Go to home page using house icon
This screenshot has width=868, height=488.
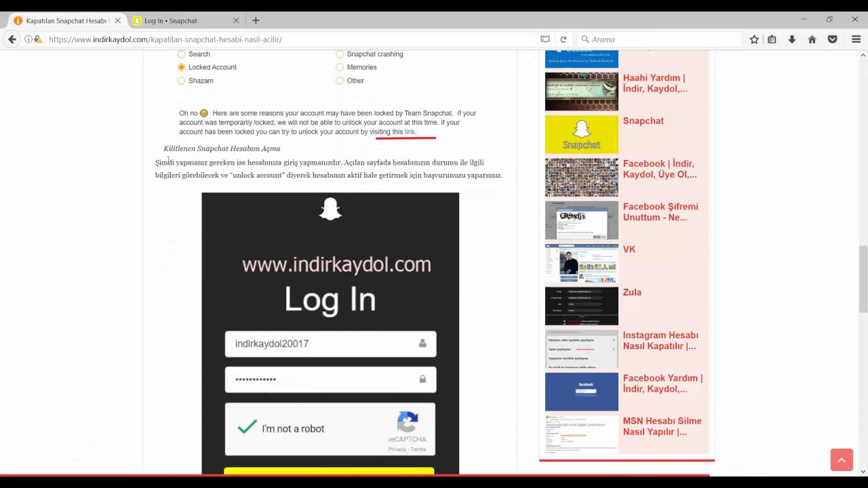click(812, 39)
